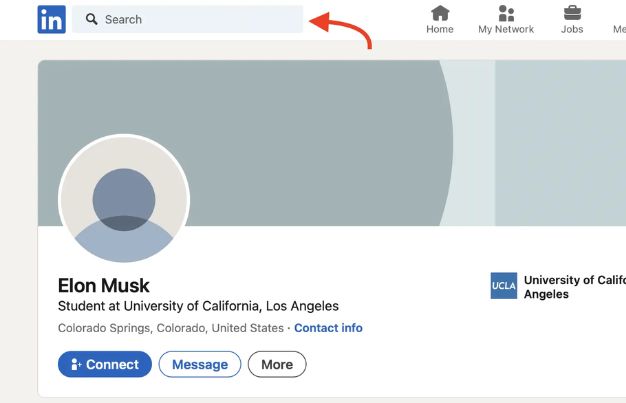Click the LinkedIn logo
The width and height of the screenshot is (626, 403).
51,19
